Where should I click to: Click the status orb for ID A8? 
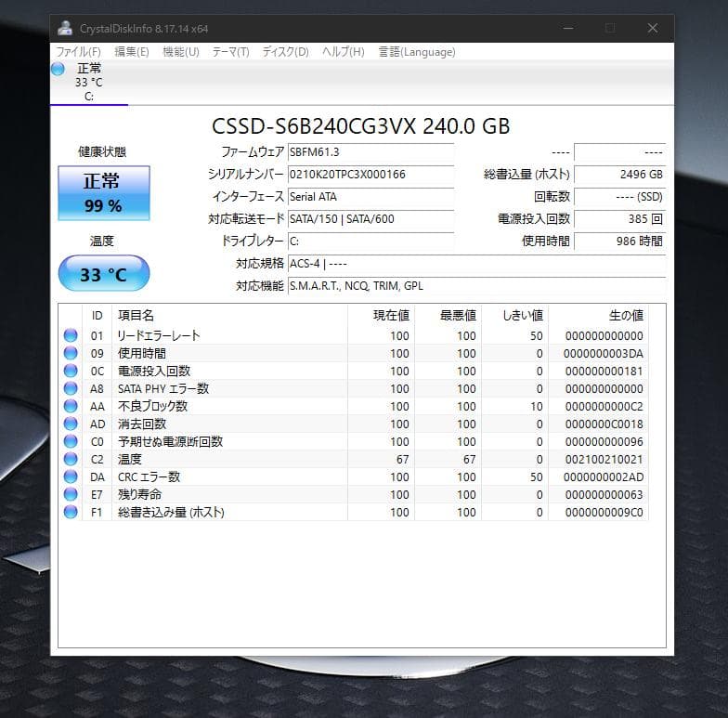71,388
